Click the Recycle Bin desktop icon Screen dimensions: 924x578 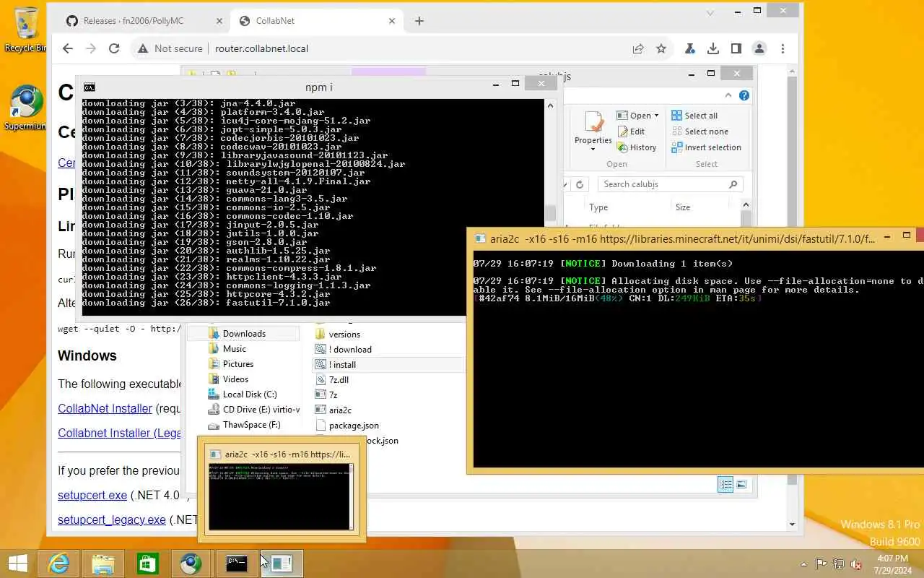(27, 29)
